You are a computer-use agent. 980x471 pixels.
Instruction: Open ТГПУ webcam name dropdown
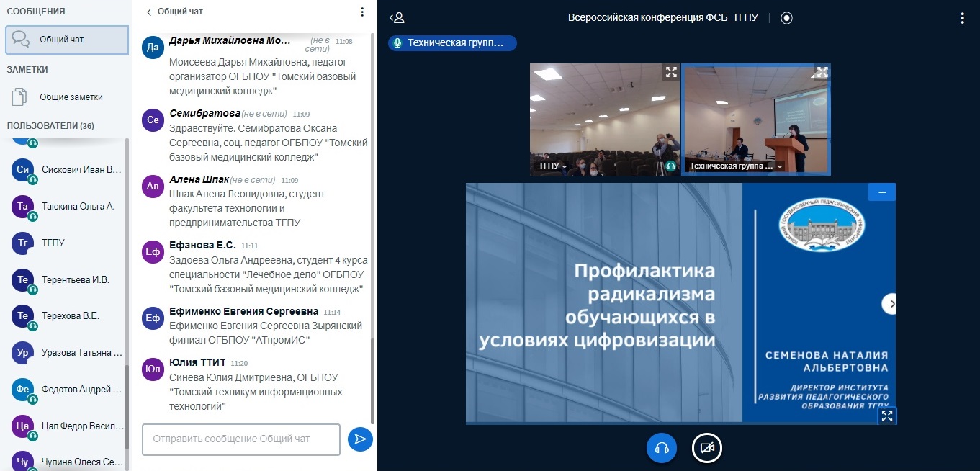[553, 166]
